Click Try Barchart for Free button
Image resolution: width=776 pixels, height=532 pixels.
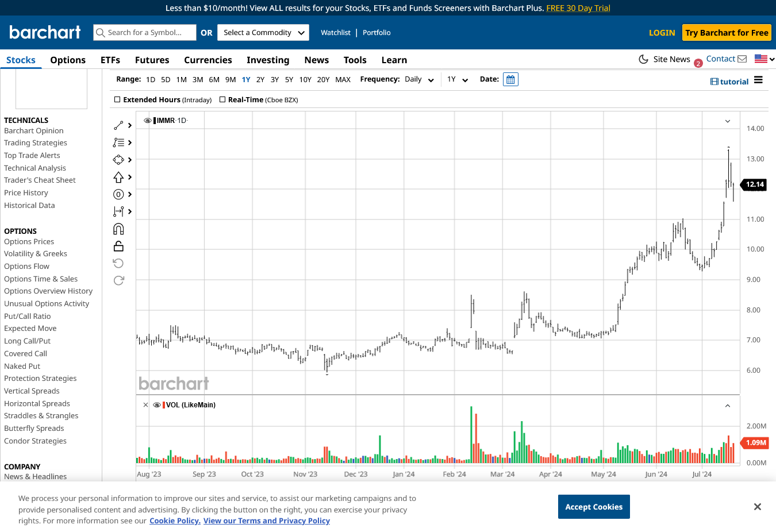727,33
